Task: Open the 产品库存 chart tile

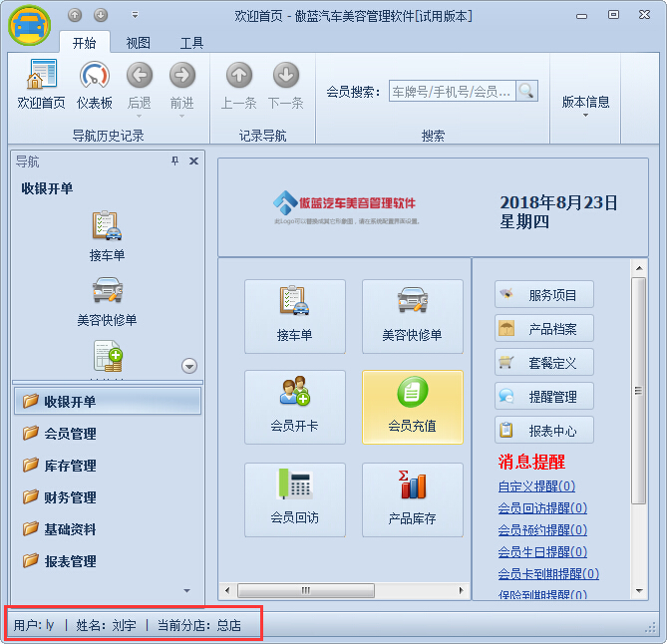Action: (x=412, y=498)
